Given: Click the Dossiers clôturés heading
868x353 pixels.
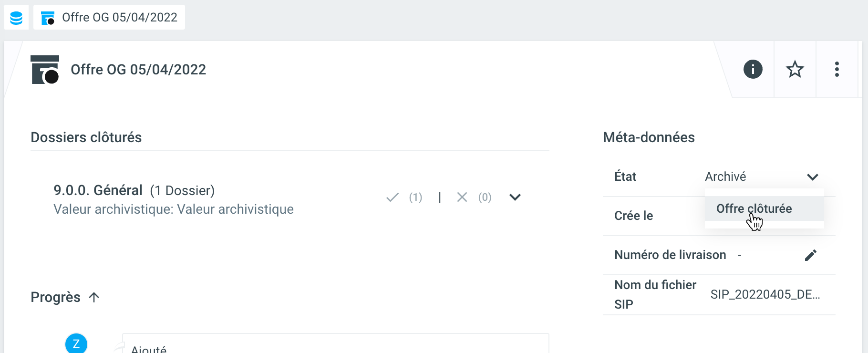Looking at the screenshot, I should 86,137.
